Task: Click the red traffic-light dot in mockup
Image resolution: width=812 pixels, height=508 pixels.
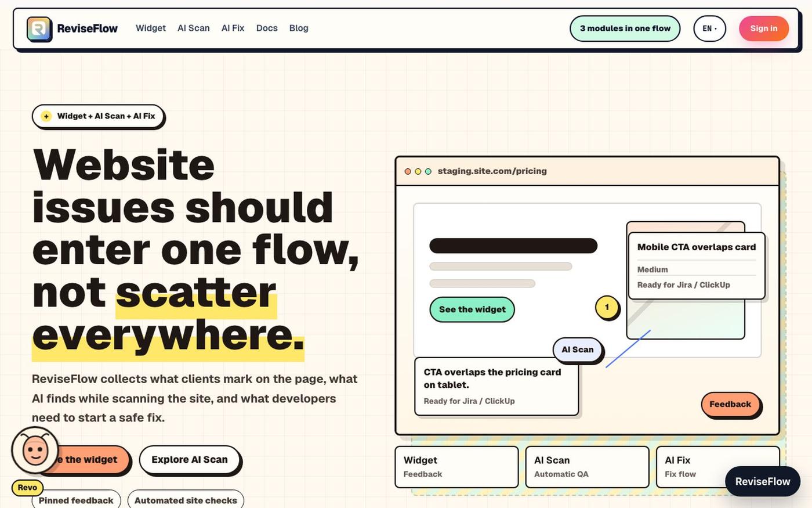Action: (408, 171)
